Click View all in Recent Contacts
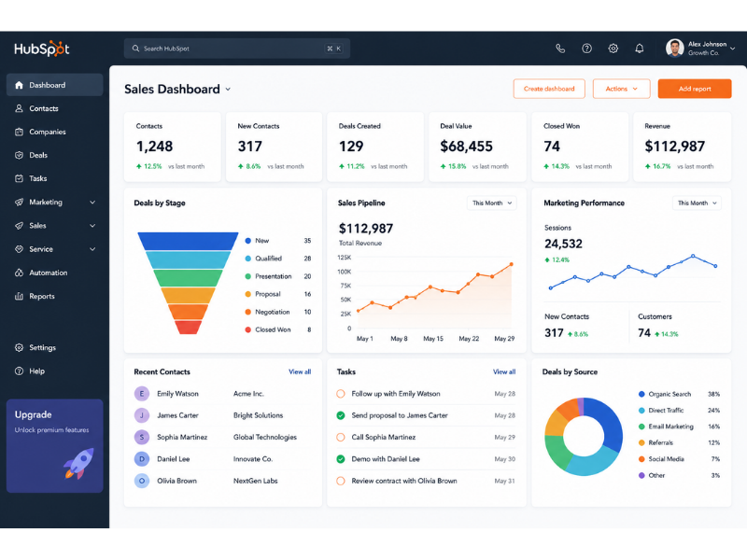This screenshot has width=747, height=560. (x=300, y=371)
